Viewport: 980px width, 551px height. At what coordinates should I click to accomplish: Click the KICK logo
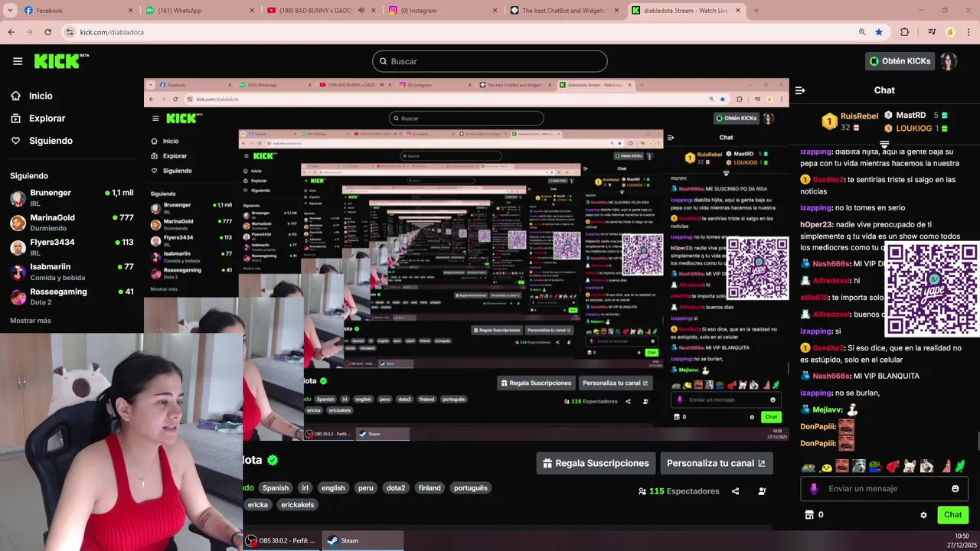tap(62, 61)
